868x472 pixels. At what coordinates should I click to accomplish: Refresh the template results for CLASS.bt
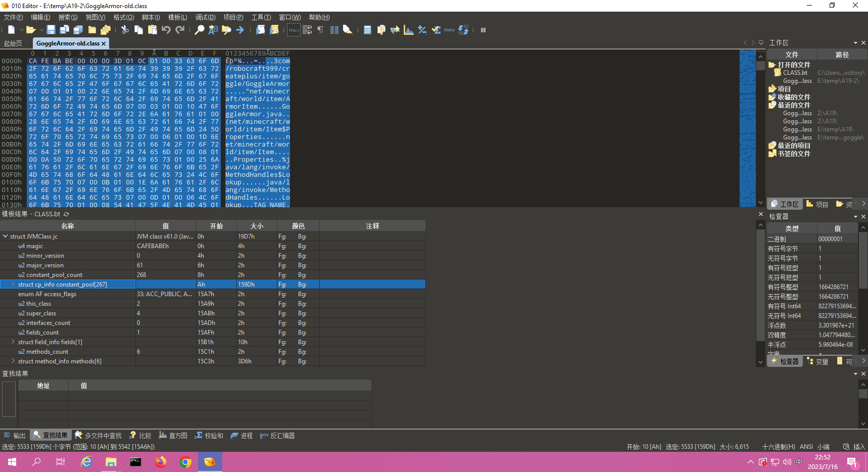click(x=66, y=214)
